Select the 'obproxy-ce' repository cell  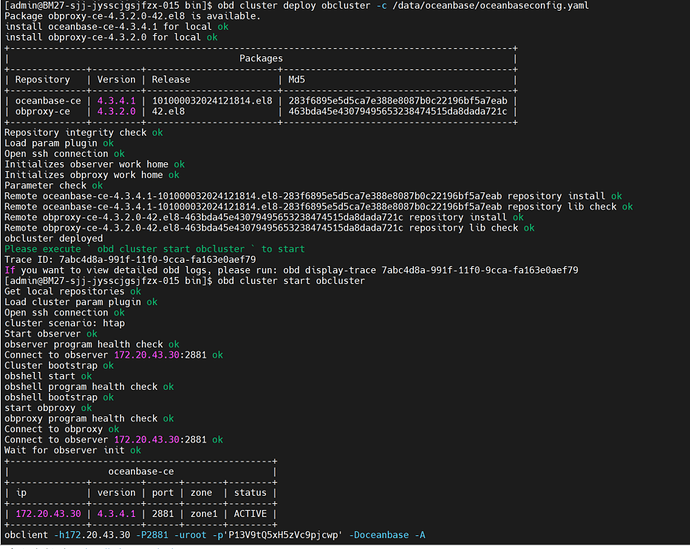(x=43, y=111)
